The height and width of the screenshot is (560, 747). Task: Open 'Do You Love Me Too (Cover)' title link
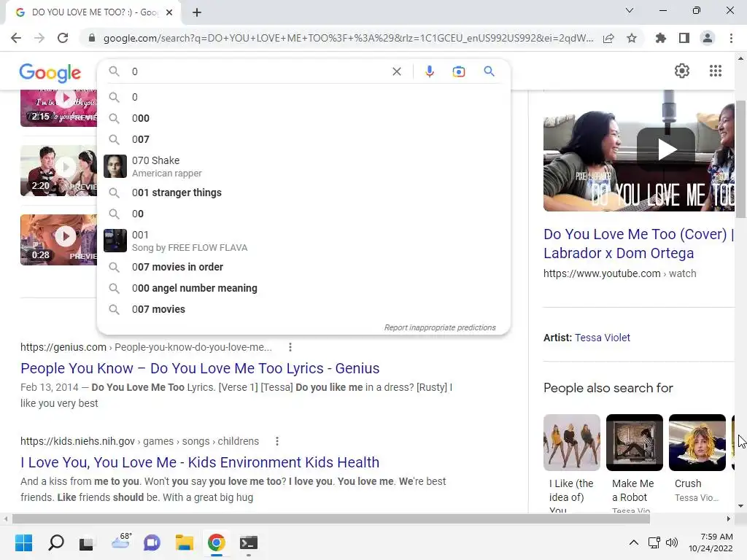coord(638,244)
